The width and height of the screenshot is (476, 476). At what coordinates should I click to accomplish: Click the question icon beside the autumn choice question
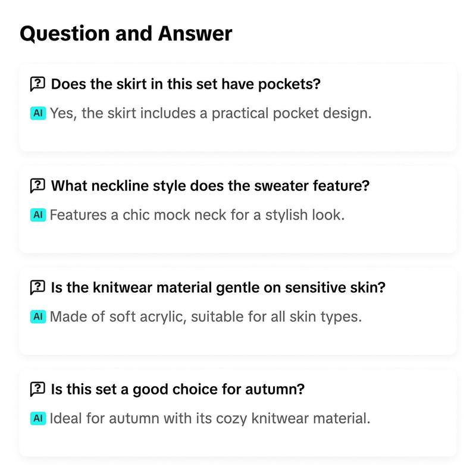(37, 389)
